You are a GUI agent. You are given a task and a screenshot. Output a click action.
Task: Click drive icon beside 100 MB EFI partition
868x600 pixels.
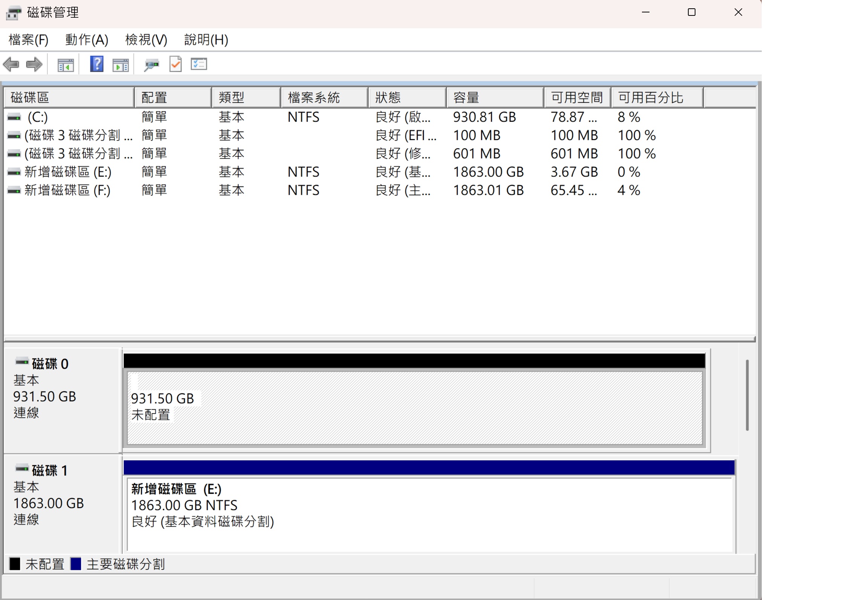[14, 136]
